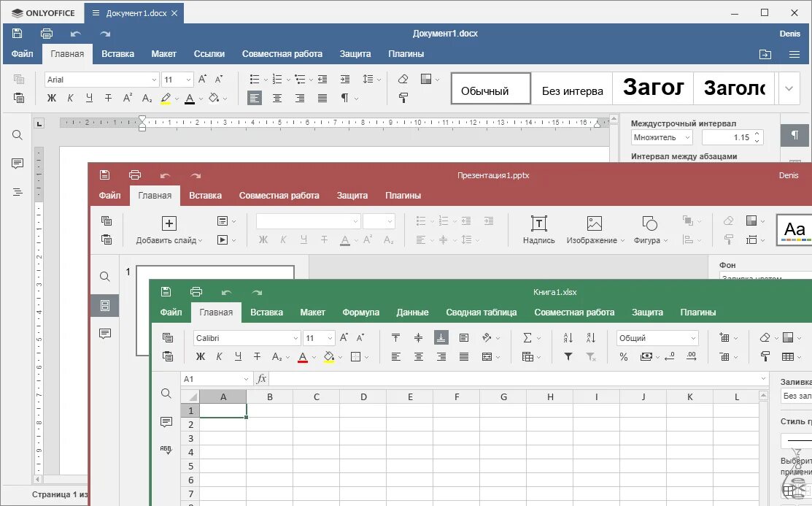Justify paragraph text in document editor
This screenshot has height=506, width=812.
[x=322, y=98]
